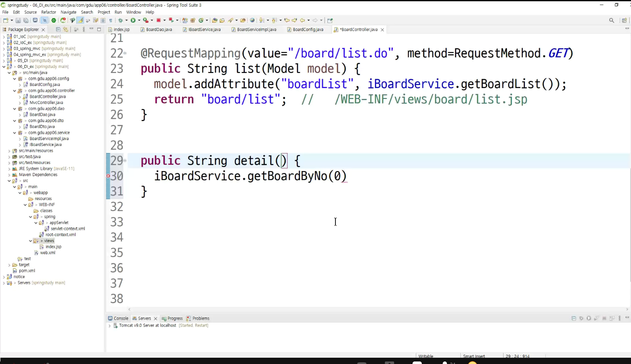Open the Package Explorer view menu dots
The image size is (631, 364).
click(x=84, y=29)
